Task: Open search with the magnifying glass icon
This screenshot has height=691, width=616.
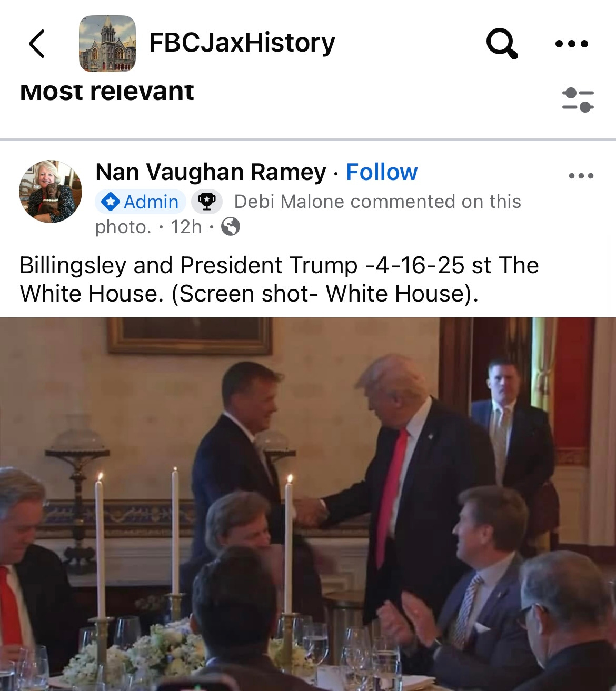Action: pyautogui.click(x=502, y=44)
